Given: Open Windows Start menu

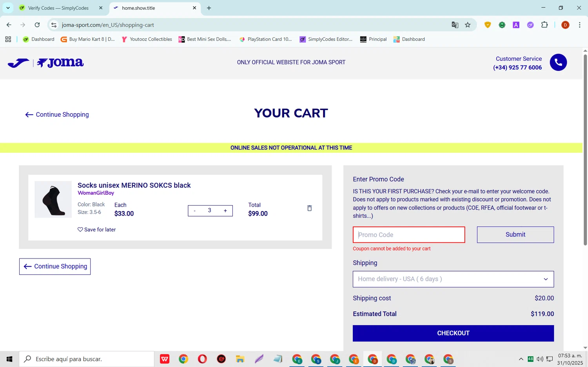Looking at the screenshot, I should [9, 359].
